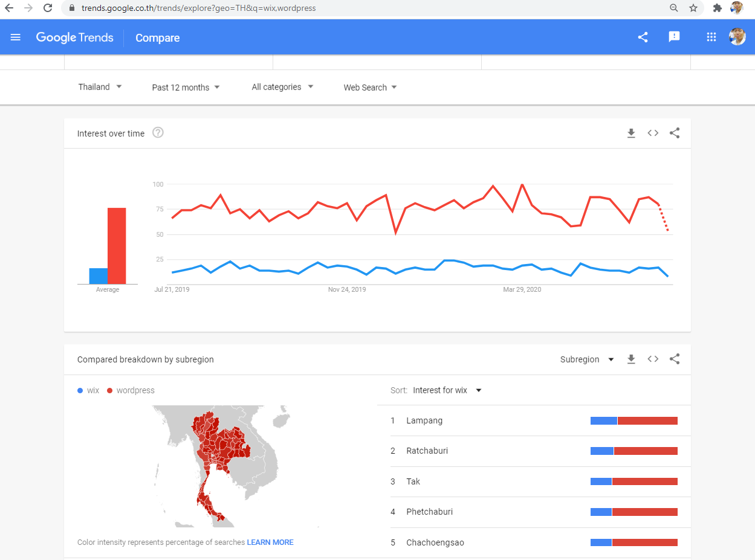Share the Interest over time chart
755x560 pixels.
tap(675, 134)
